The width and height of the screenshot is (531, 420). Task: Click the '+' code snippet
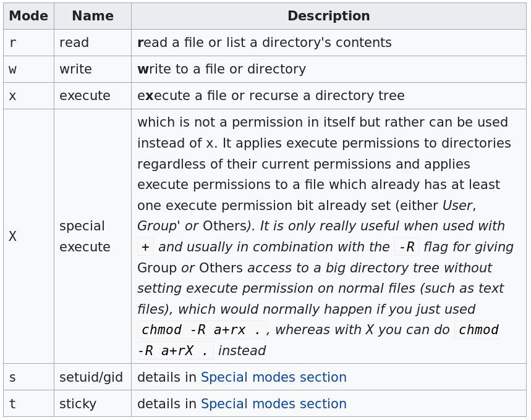(x=145, y=247)
